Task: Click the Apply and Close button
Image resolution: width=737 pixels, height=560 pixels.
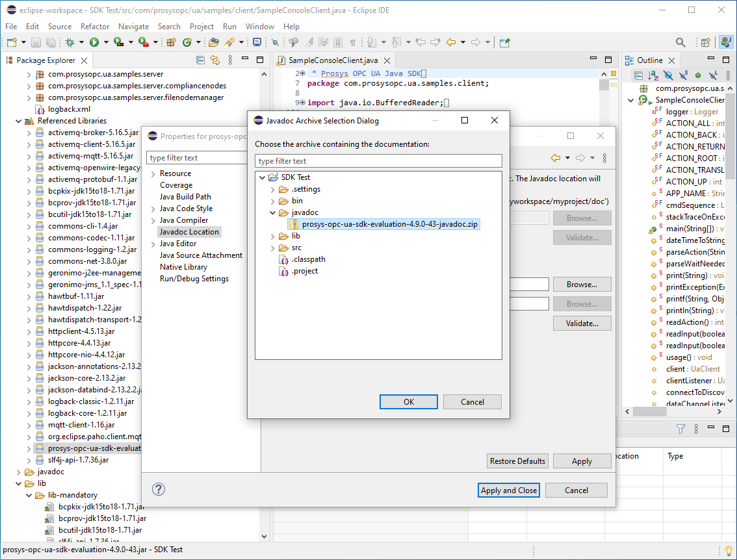Action: point(509,490)
